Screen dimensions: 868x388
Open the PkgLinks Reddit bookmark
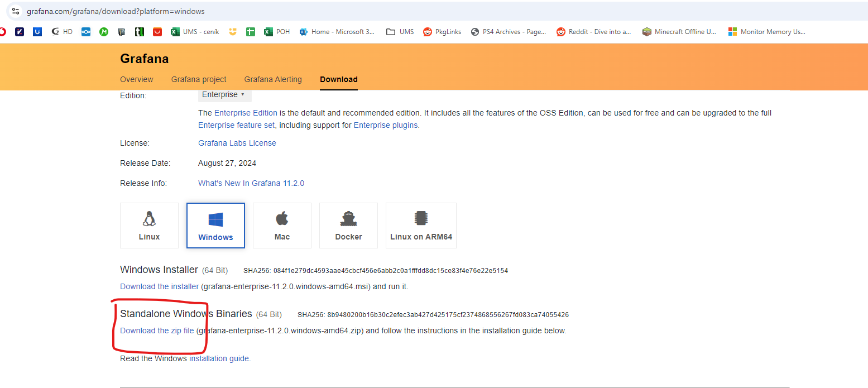[x=442, y=32]
